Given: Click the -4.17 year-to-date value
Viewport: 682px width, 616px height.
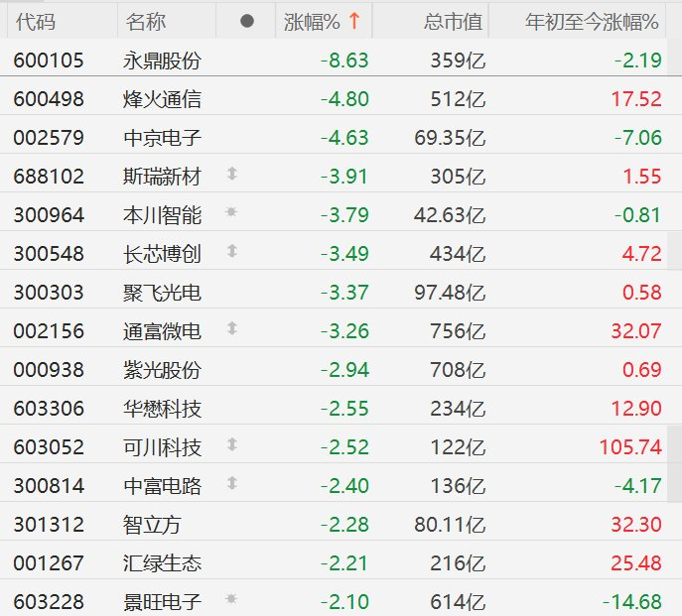Looking at the screenshot, I should tap(638, 486).
